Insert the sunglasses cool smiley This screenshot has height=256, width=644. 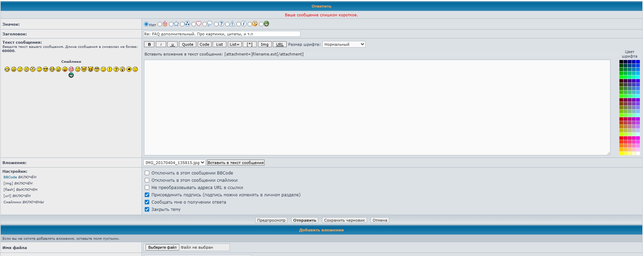tap(45, 69)
